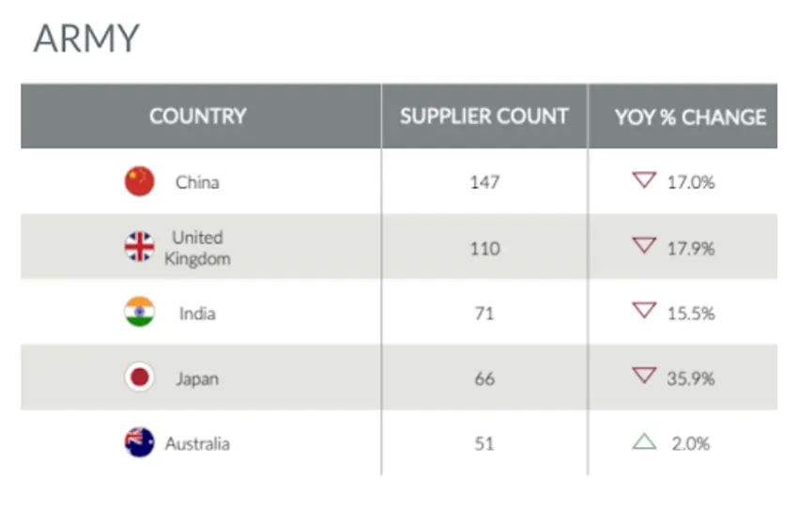
Task: Click United Kingdom's down-triangle indicator
Action: [x=643, y=246]
